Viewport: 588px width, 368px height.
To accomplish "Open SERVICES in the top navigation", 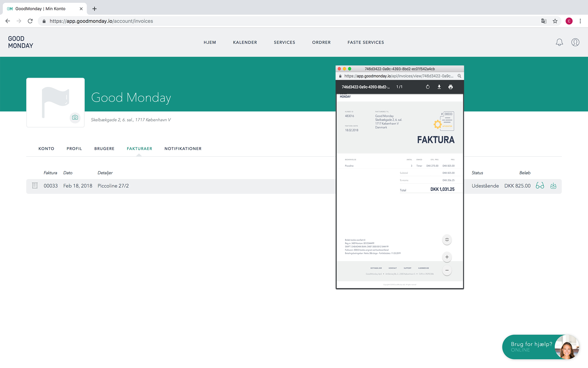I will 284,42.
